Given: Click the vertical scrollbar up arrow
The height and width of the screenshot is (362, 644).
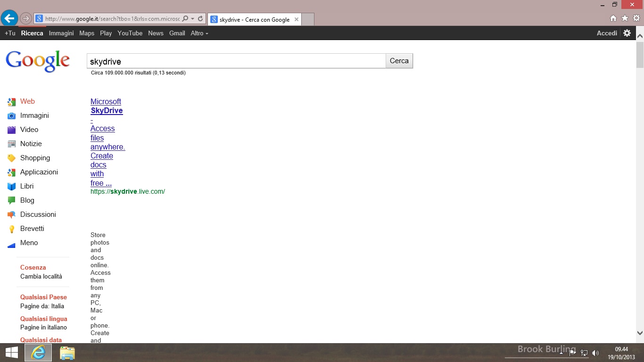Looking at the screenshot, I should (x=640, y=36).
